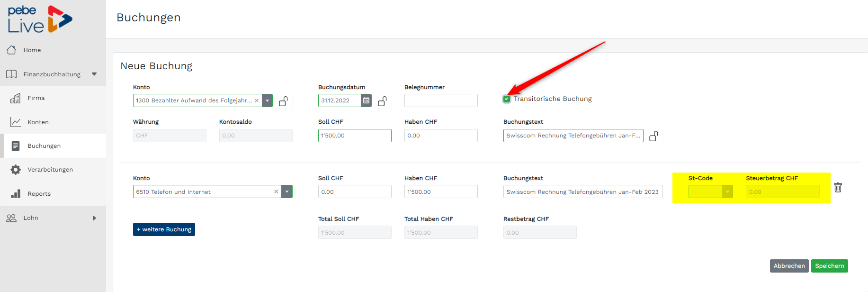The height and width of the screenshot is (292, 868).
Task: Open Verarbeitungen in the sidebar
Action: tap(50, 170)
